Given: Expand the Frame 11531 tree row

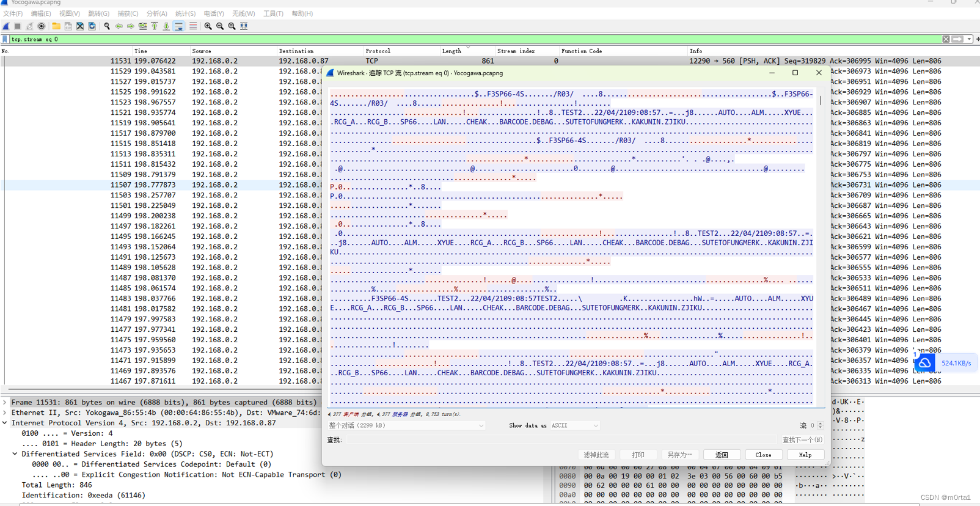Looking at the screenshot, I should pos(5,402).
